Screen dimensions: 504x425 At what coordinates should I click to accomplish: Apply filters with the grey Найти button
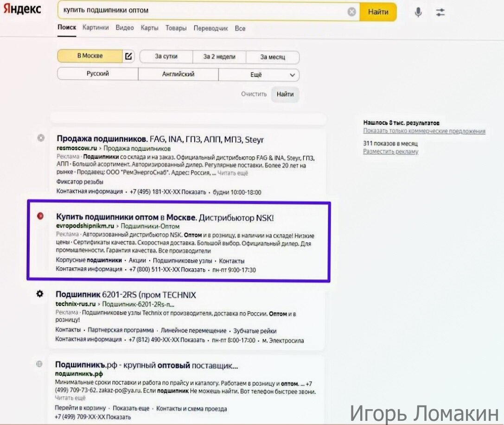click(x=285, y=95)
